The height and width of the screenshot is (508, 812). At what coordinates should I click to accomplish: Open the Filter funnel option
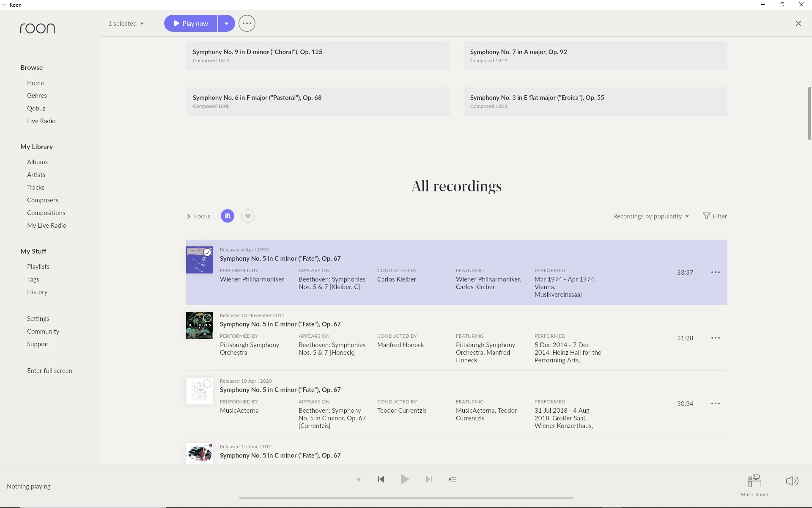[715, 216]
